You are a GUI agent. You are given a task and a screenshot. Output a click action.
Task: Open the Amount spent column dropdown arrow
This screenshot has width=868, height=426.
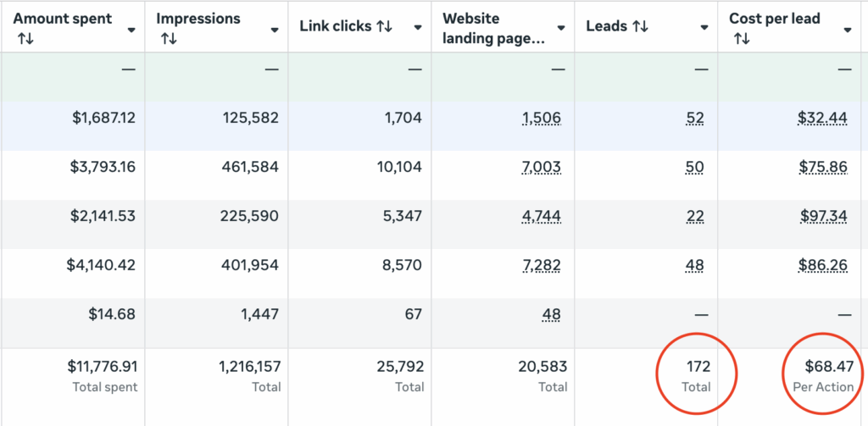click(131, 30)
